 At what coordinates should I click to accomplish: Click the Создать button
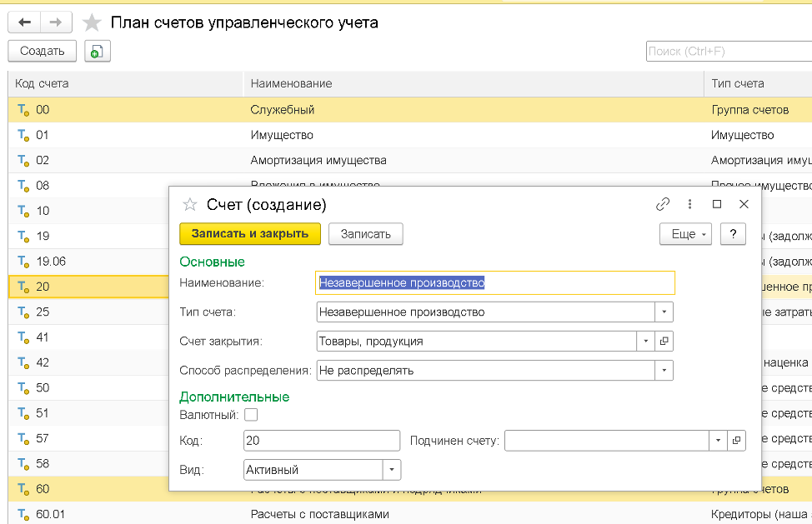tap(43, 52)
